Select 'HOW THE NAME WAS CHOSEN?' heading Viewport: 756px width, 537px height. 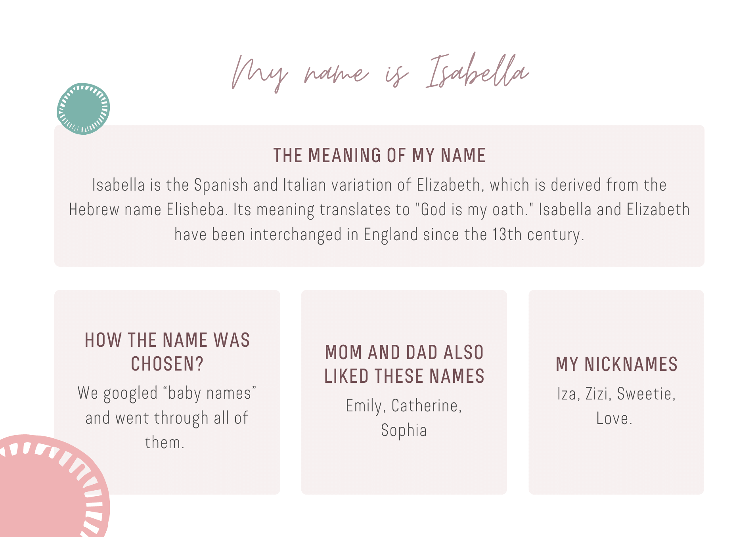(x=167, y=352)
